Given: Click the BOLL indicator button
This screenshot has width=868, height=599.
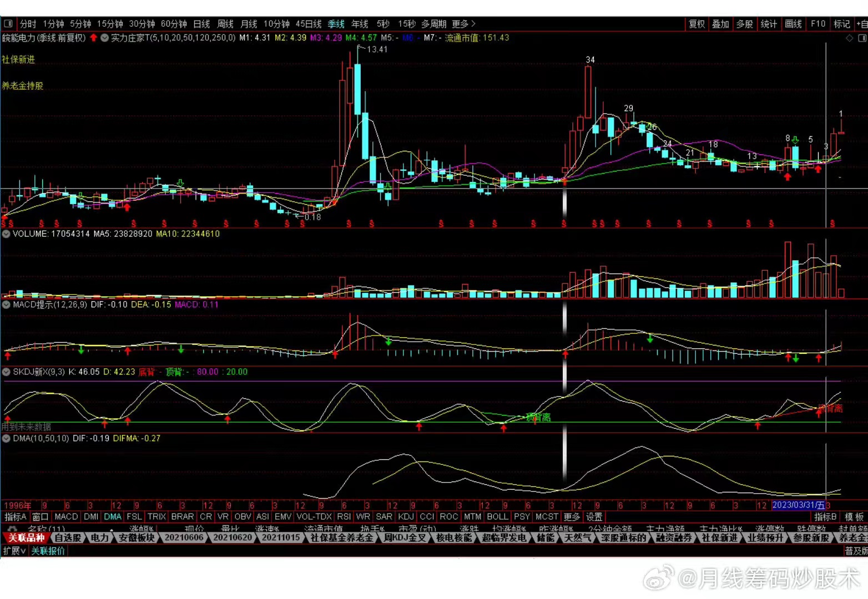Looking at the screenshot, I should [x=497, y=516].
